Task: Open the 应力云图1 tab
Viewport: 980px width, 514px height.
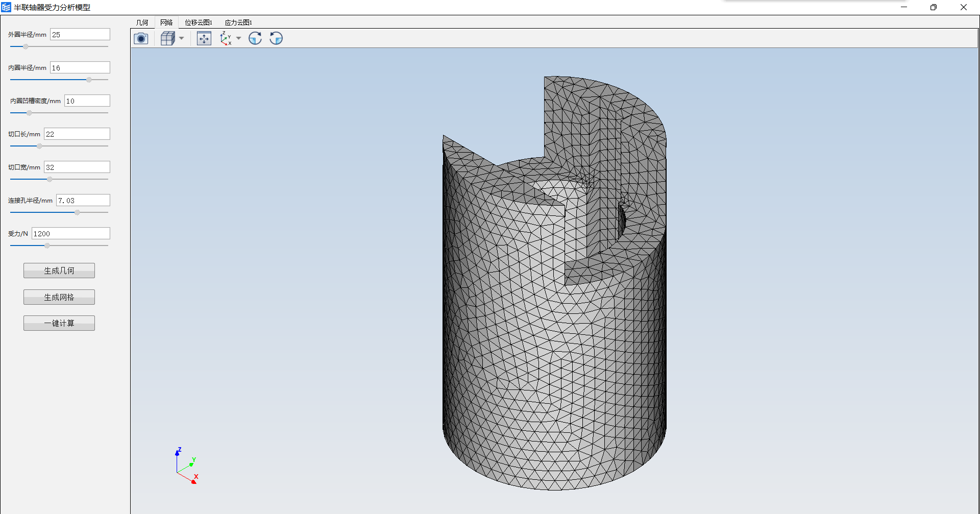Action: point(238,22)
